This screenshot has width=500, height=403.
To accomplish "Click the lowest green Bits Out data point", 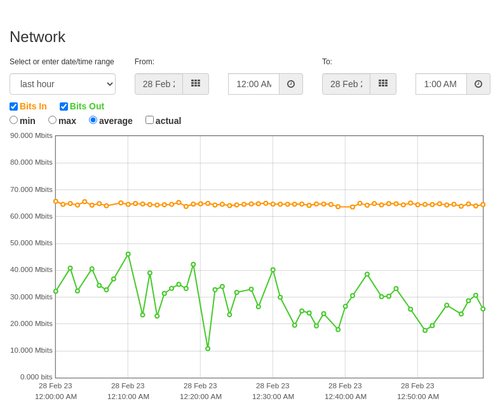I will pos(208,349).
